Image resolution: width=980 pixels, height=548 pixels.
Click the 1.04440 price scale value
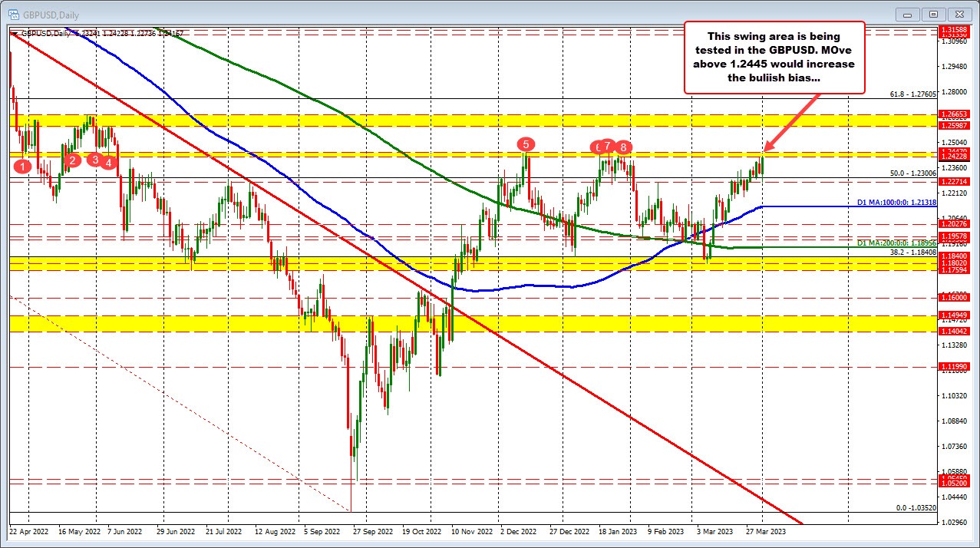click(954, 497)
